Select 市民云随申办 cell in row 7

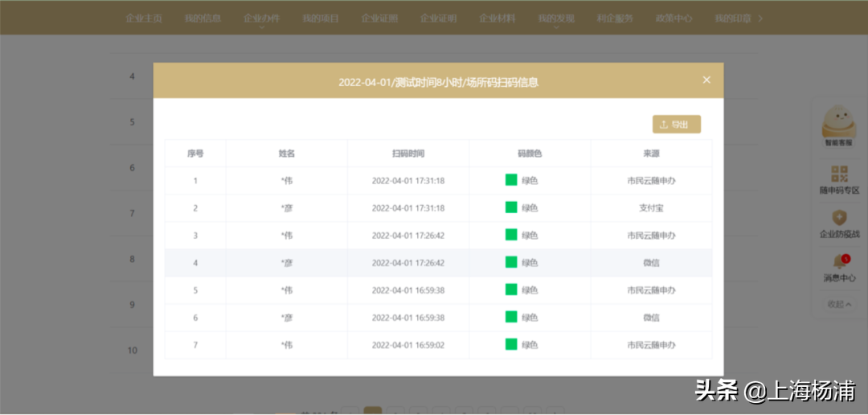coord(652,345)
